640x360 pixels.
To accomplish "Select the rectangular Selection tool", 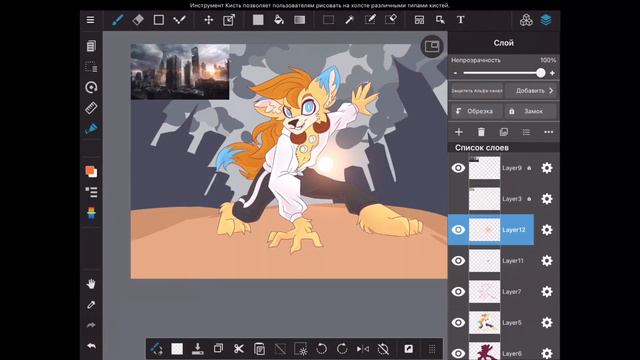I will point(328,20).
